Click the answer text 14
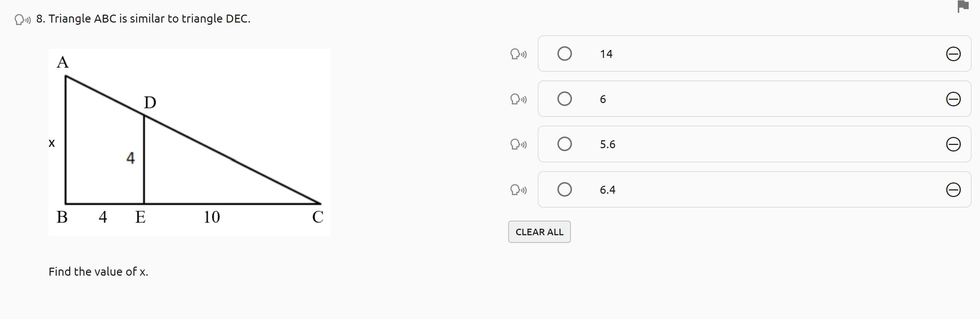 coord(606,54)
